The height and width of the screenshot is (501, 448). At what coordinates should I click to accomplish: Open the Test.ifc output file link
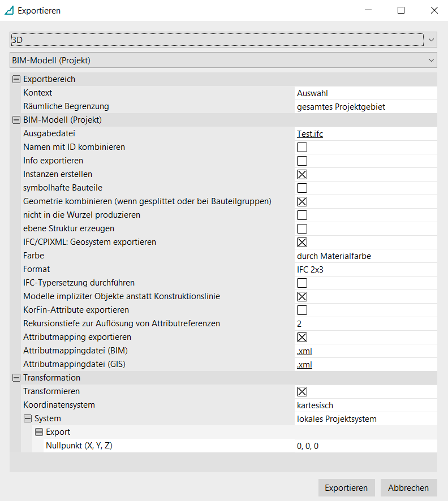tap(310, 133)
